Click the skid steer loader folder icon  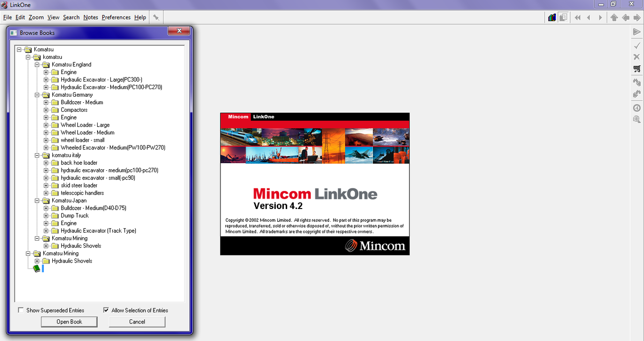[55, 185]
